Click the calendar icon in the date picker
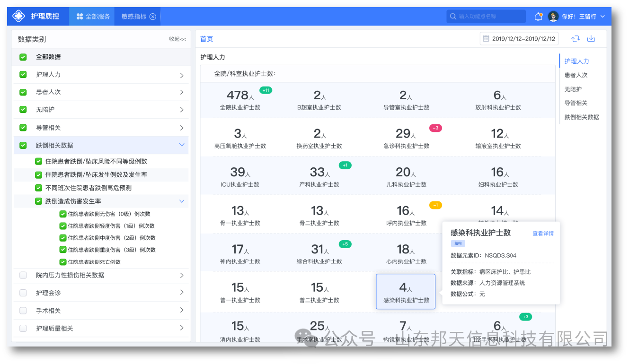The height and width of the screenshot is (364, 629). click(486, 38)
